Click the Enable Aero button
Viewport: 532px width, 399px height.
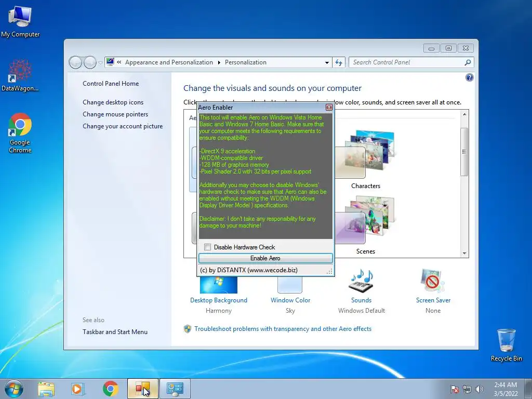(265, 258)
